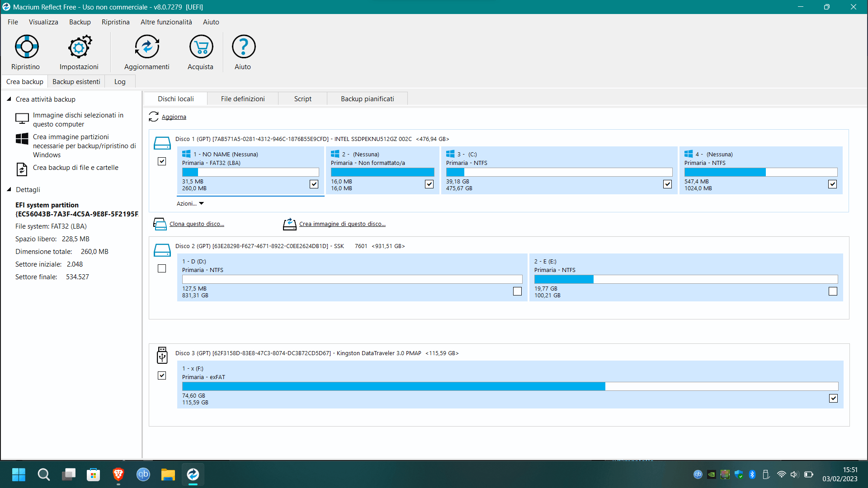Open the Acquista shopping cart icon
This screenshot has width=868, height=488.
[x=201, y=47]
